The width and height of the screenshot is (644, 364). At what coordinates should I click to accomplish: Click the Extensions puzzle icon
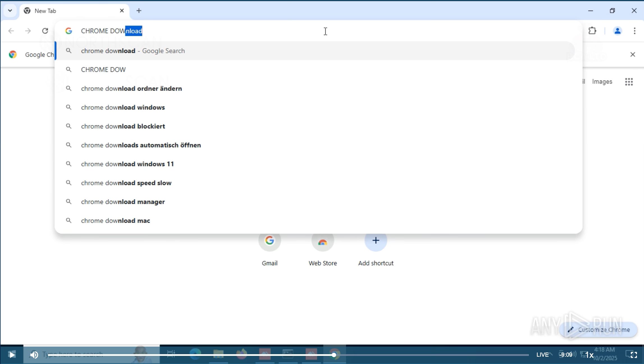tap(592, 31)
